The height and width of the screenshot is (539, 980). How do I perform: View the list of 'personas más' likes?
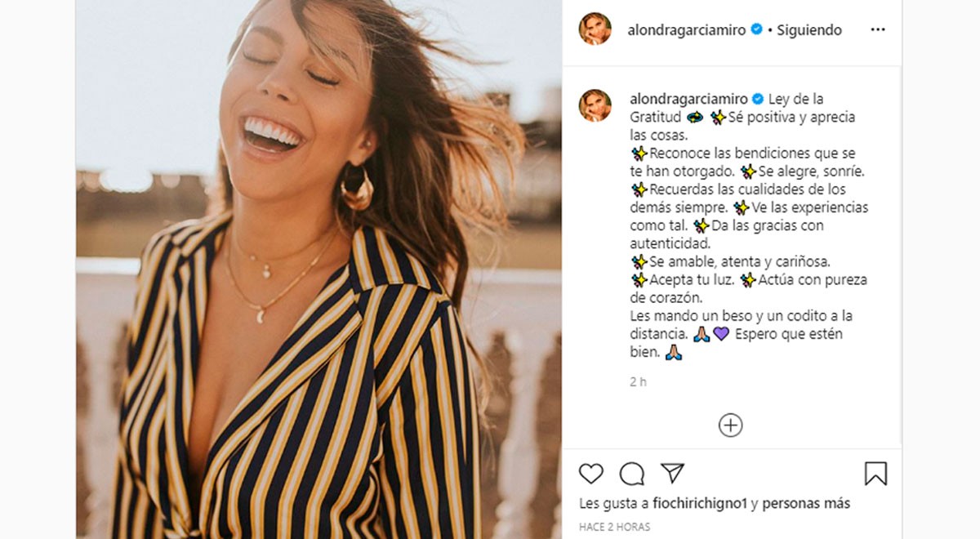click(807, 503)
